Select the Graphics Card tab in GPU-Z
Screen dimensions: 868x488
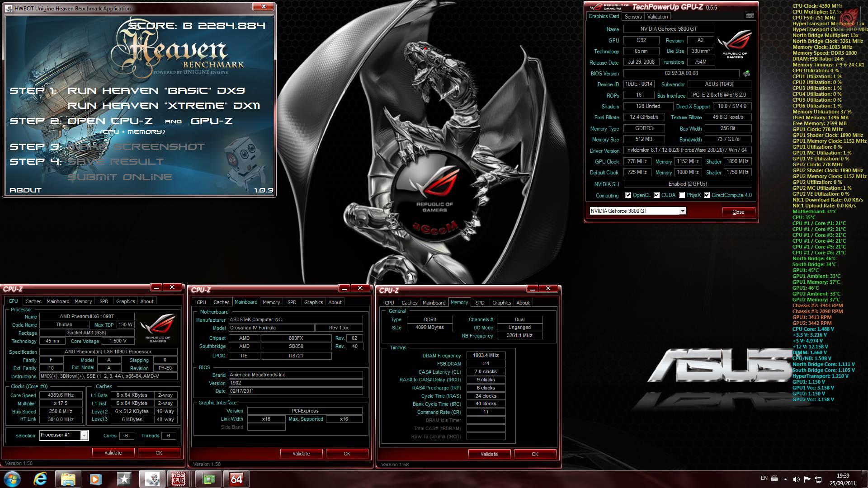(604, 16)
